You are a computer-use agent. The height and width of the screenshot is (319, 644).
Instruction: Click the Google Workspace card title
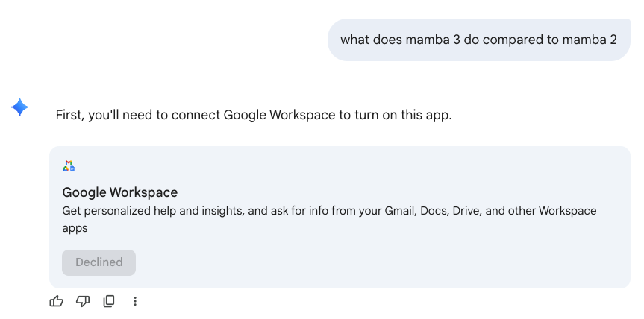120,192
